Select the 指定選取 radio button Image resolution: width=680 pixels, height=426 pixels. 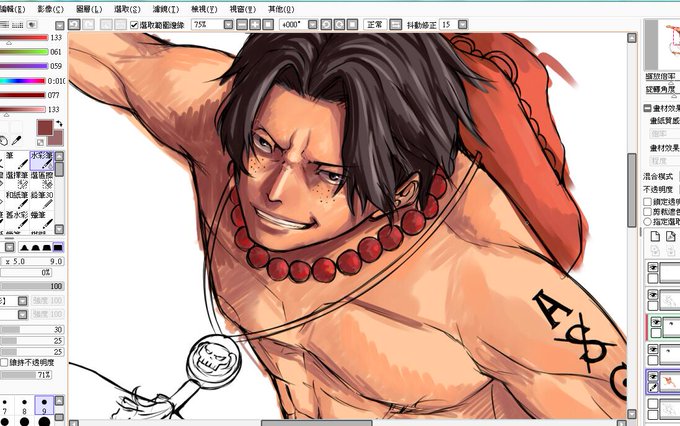647,222
